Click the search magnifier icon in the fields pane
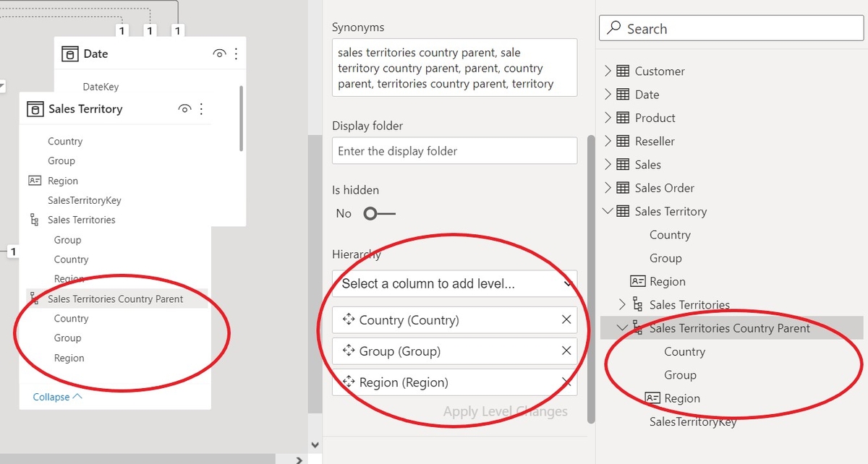This screenshot has height=464, width=868. 616,27
